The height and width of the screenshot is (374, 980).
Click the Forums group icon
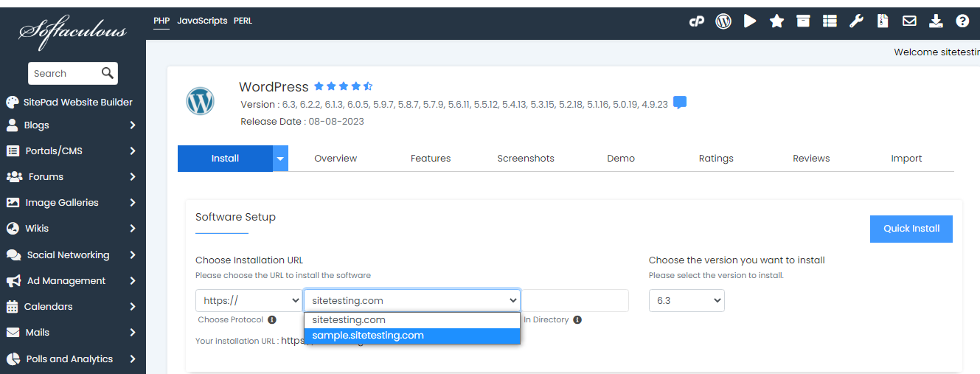[x=14, y=177]
